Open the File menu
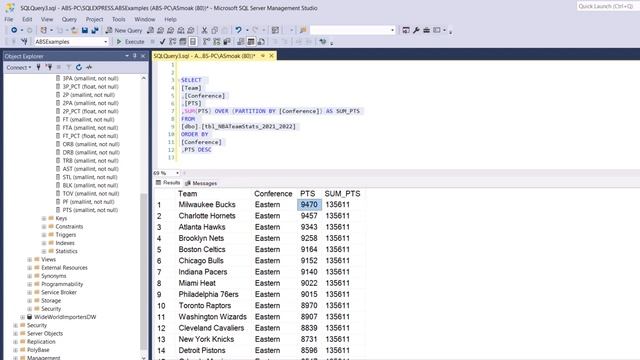Image resolution: width=640 pixels, height=360 pixels. (9, 19)
